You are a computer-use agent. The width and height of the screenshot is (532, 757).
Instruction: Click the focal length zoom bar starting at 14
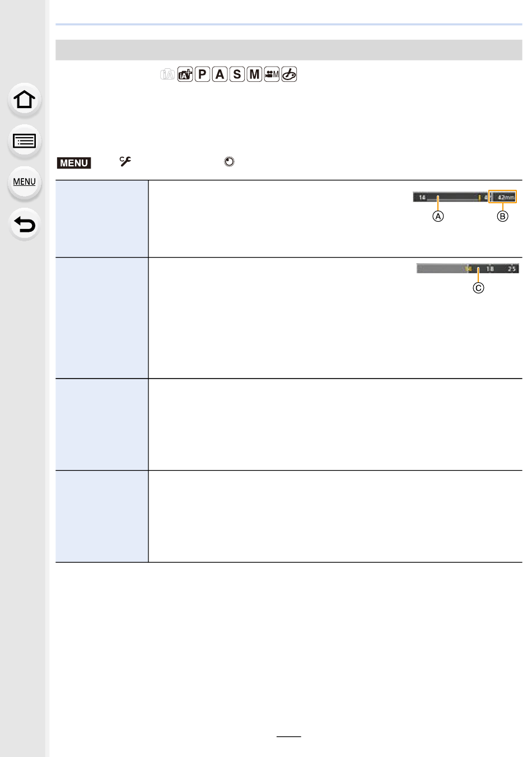[x=450, y=197]
